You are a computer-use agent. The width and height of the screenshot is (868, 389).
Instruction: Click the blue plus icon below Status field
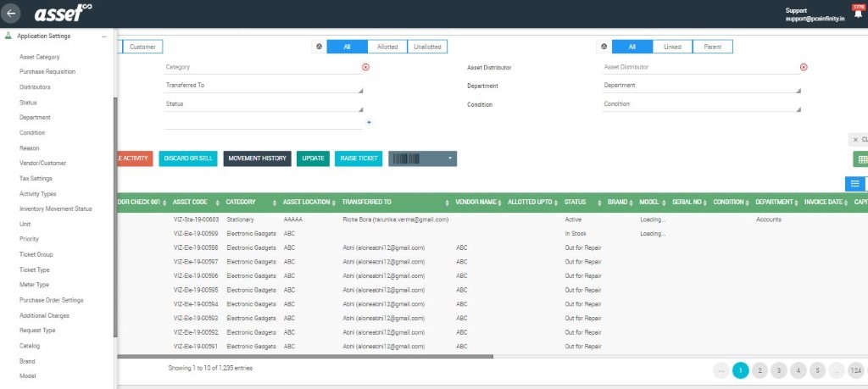click(369, 122)
